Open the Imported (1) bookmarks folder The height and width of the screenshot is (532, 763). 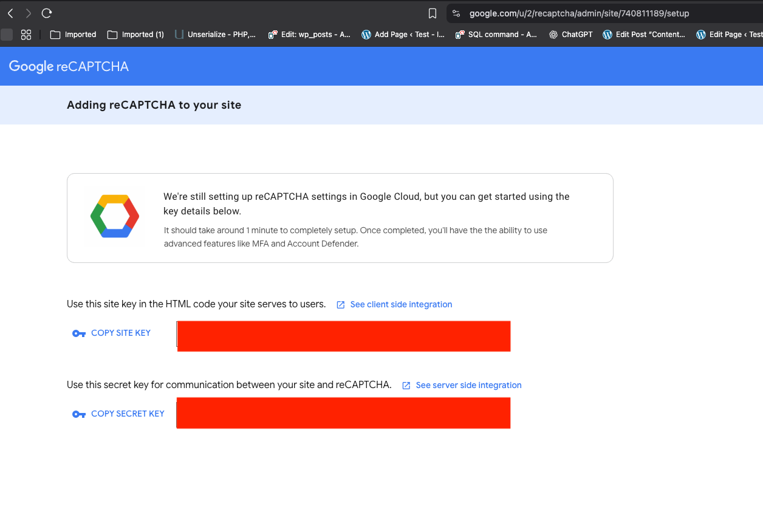135,35
